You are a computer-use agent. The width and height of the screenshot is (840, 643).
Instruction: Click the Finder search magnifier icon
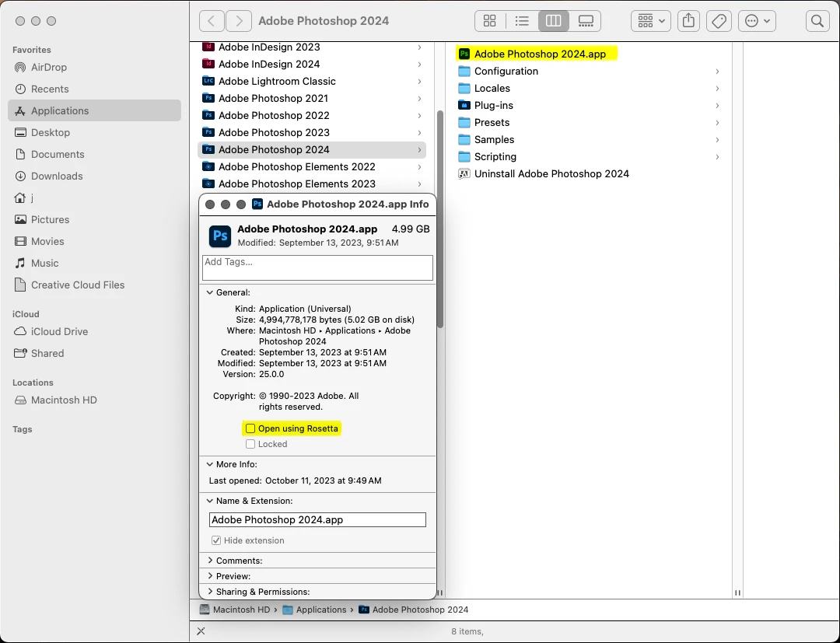tap(817, 21)
